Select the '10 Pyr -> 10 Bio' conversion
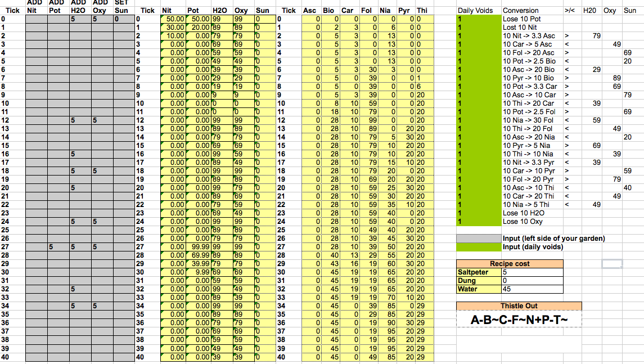 click(x=532, y=78)
